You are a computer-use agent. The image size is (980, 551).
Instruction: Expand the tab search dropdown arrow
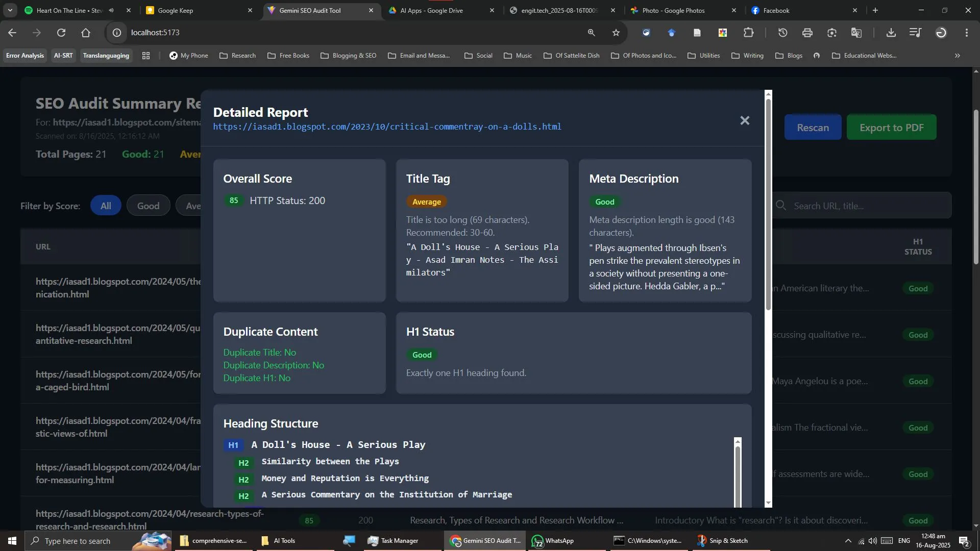coord(10,10)
